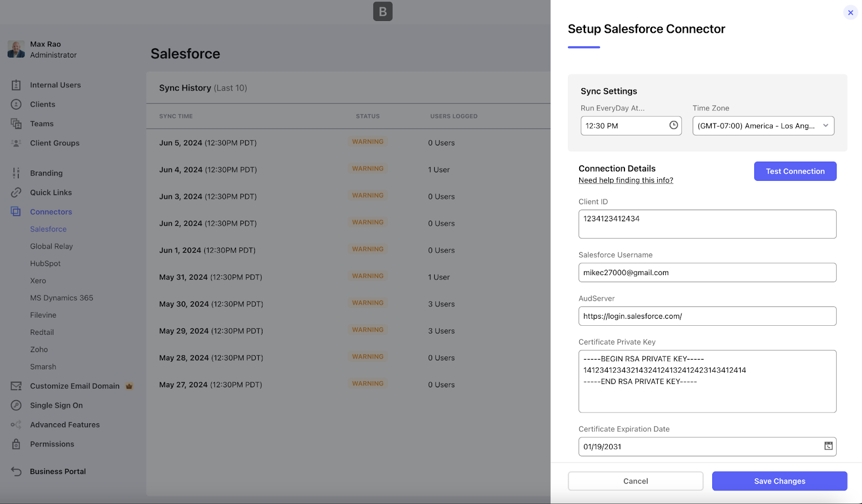This screenshot has height=504, width=862.
Task: Select Client Groups in sidebar
Action: (x=55, y=143)
